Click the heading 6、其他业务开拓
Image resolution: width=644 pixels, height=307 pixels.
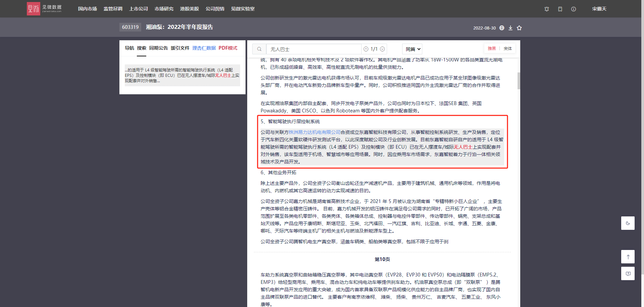pos(278,172)
